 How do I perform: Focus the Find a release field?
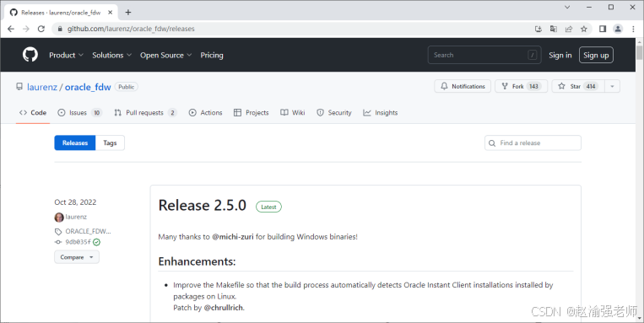pyautogui.click(x=533, y=143)
